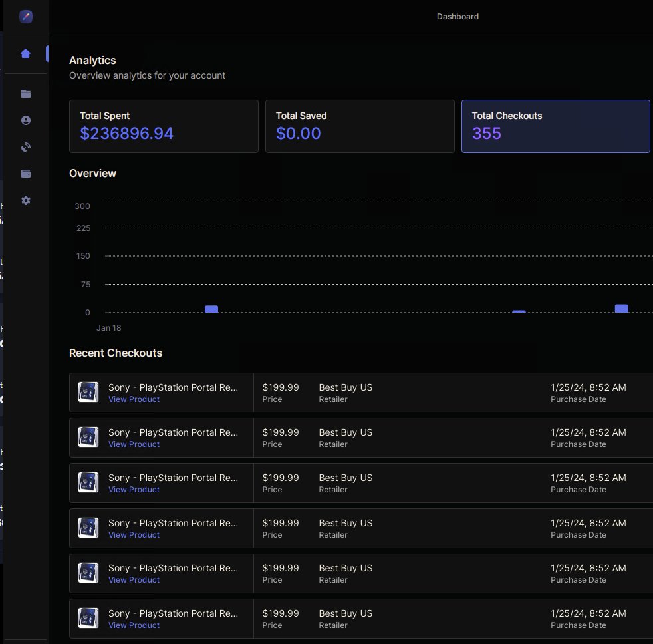Click the Analytics heading
The image size is (653, 644).
pos(92,61)
